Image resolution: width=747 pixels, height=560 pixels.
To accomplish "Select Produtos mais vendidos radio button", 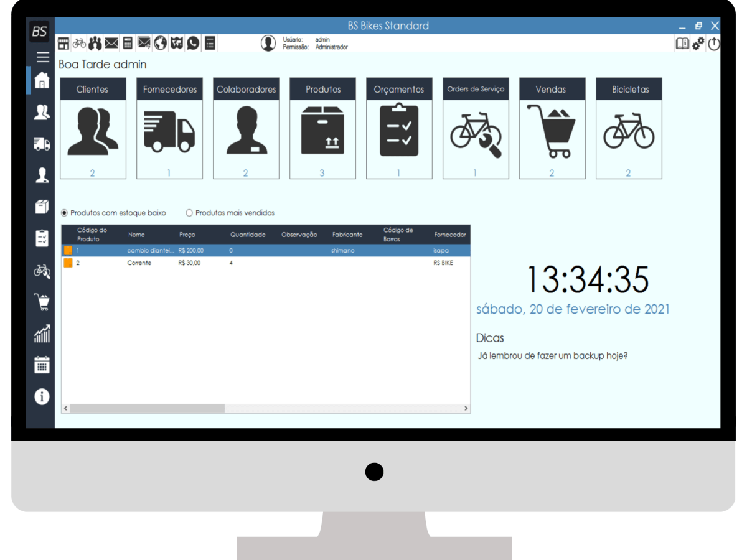I will (189, 213).
